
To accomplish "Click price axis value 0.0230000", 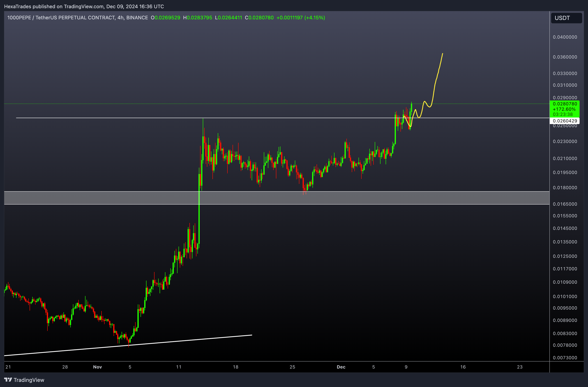I will click(565, 142).
